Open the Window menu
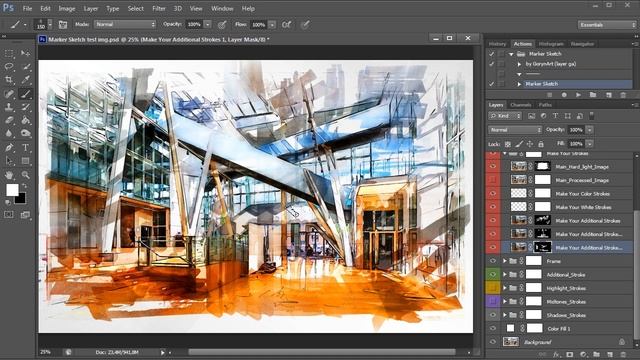The image size is (640, 360). 222,8
